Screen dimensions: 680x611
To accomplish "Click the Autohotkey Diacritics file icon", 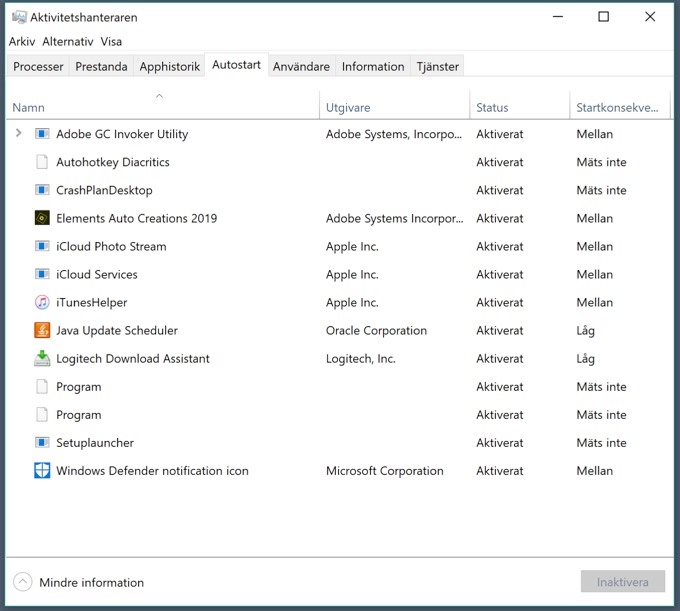I will point(42,162).
